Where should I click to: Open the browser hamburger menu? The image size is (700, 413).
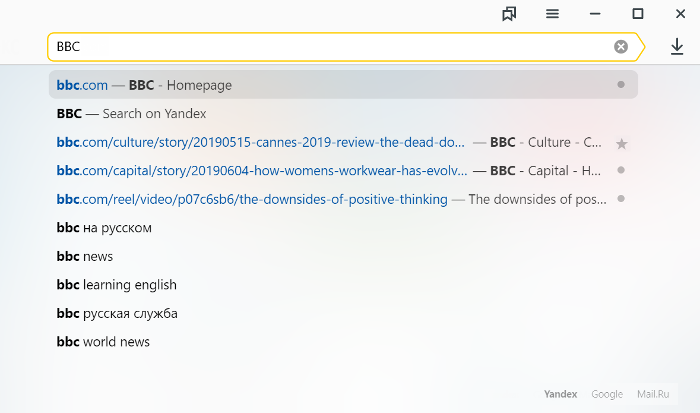[552, 14]
